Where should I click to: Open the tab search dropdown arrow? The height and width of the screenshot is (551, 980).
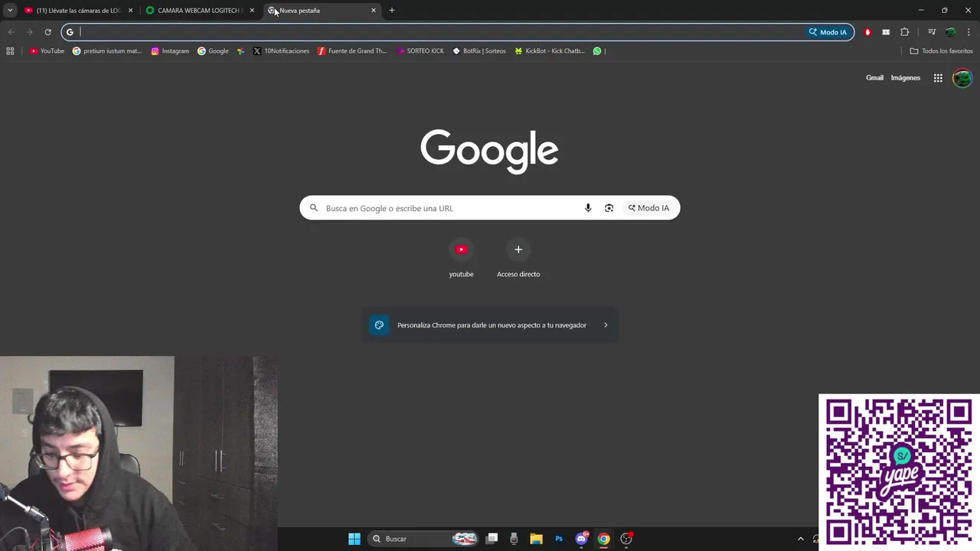tap(10, 10)
